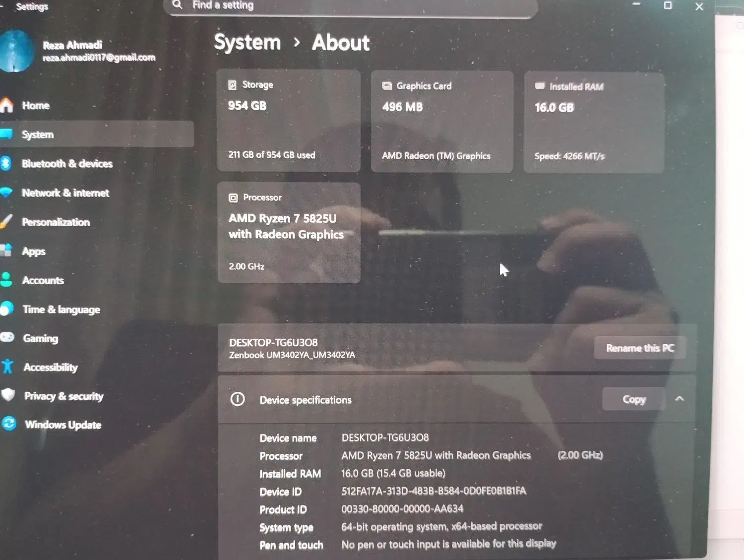Open the Home settings icon
Image resolution: width=744 pixels, height=560 pixels.
[x=7, y=105]
